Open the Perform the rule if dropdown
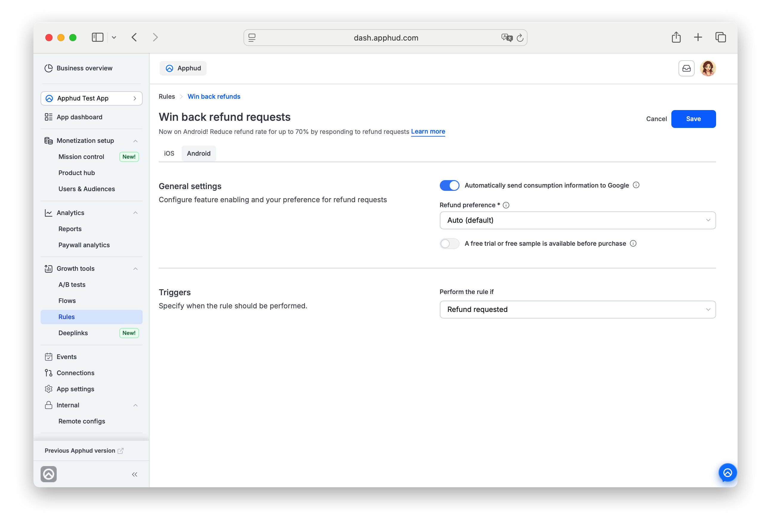This screenshot has width=771, height=532. point(578,309)
